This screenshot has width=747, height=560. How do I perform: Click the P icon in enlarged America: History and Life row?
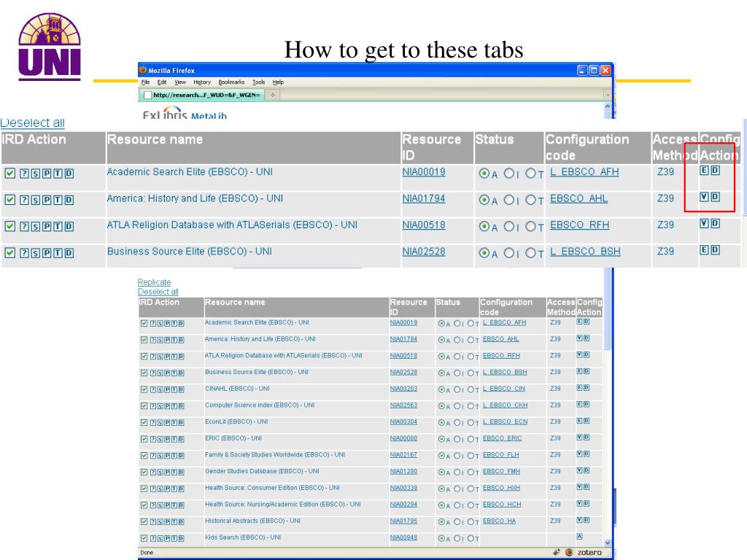point(47,200)
